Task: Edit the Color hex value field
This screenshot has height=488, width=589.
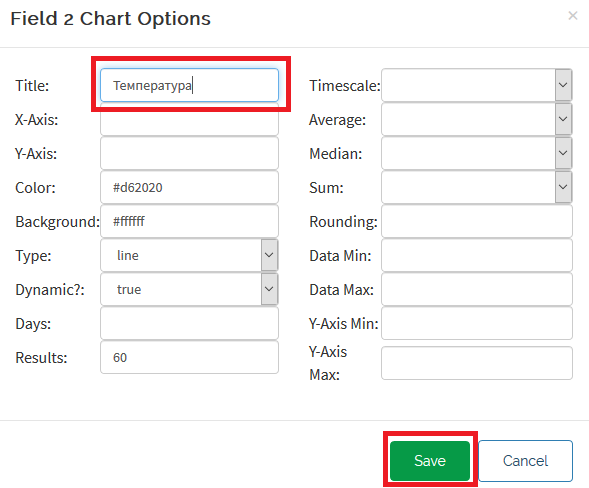Action: point(189,187)
